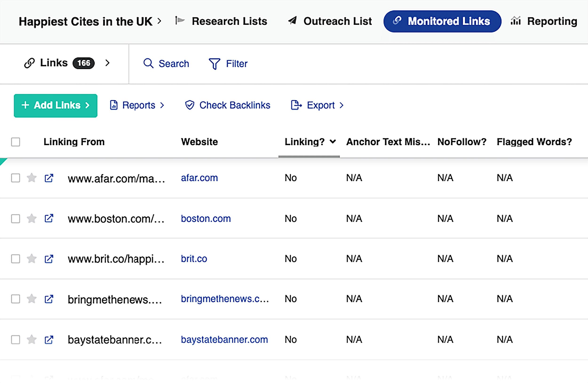Sort by the Linking? column dropdown
The width and height of the screenshot is (588, 383).
pyautogui.click(x=332, y=142)
